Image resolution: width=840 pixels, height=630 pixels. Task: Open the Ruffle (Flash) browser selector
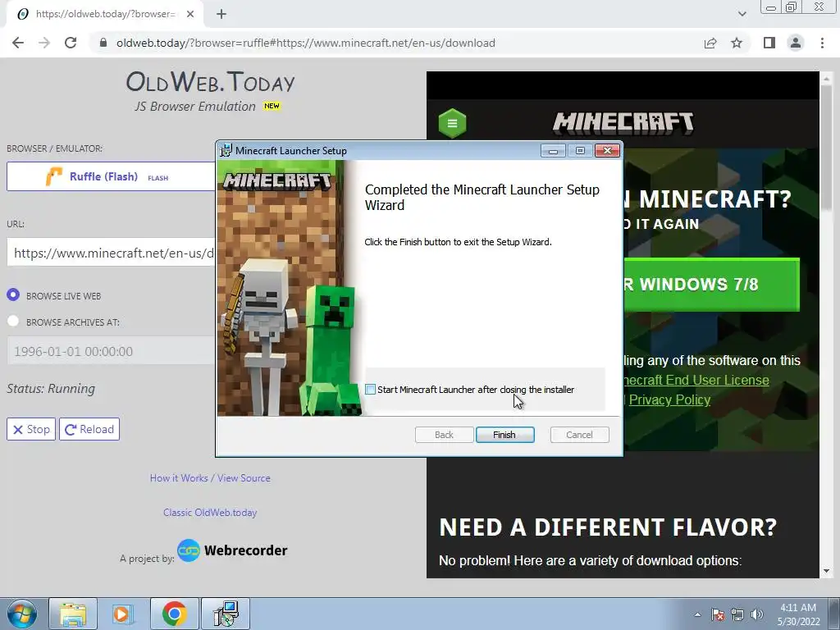point(112,176)
